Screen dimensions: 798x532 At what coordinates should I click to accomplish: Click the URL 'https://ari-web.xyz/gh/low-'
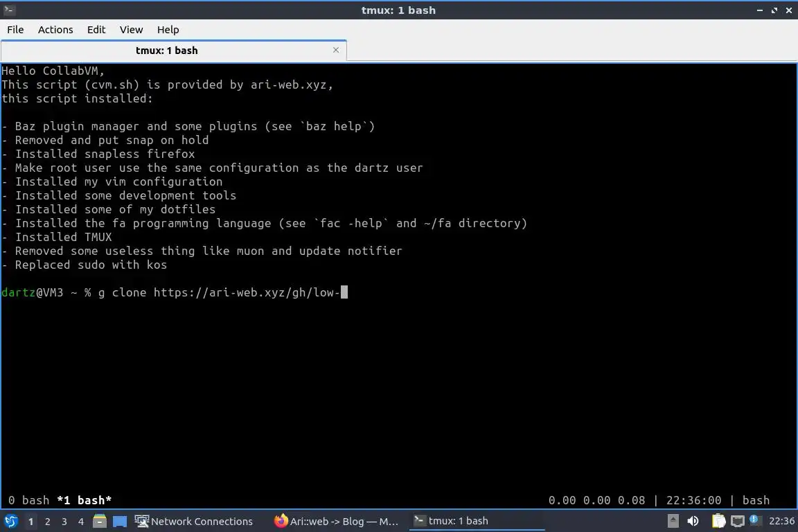pyautogui.click(x=247, y=293)
